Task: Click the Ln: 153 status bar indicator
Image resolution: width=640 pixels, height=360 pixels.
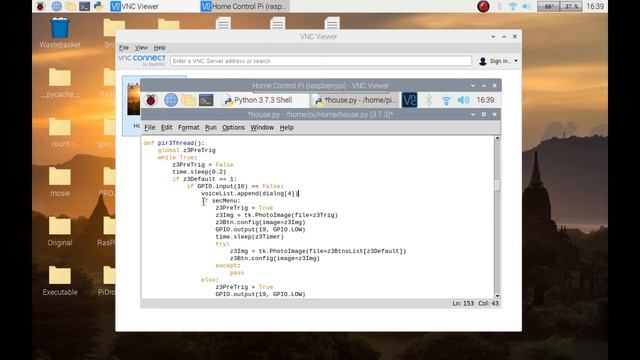Action: (x=463, y=303)
